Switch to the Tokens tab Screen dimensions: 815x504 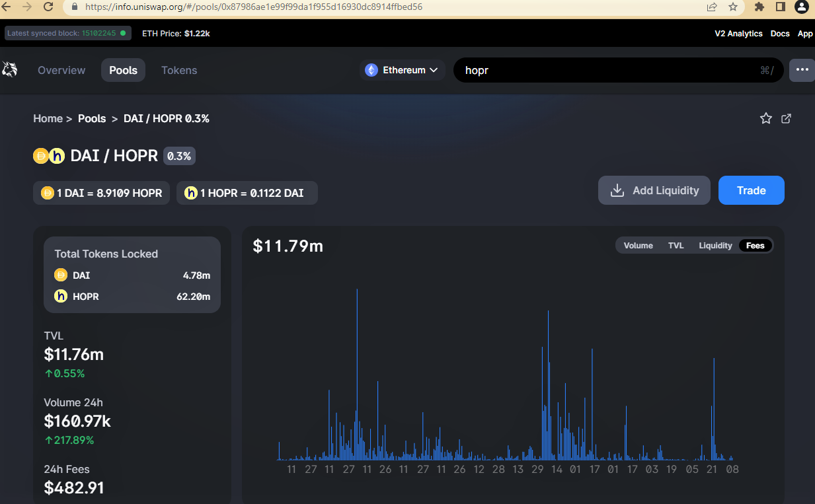[x=179, y=70]
